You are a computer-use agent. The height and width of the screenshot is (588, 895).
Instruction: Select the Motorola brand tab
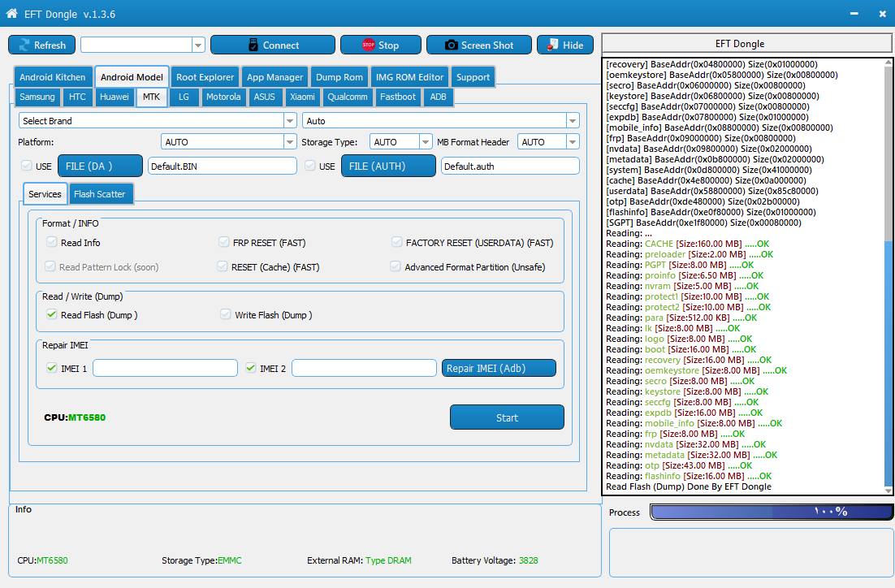[x=223, y=97]
